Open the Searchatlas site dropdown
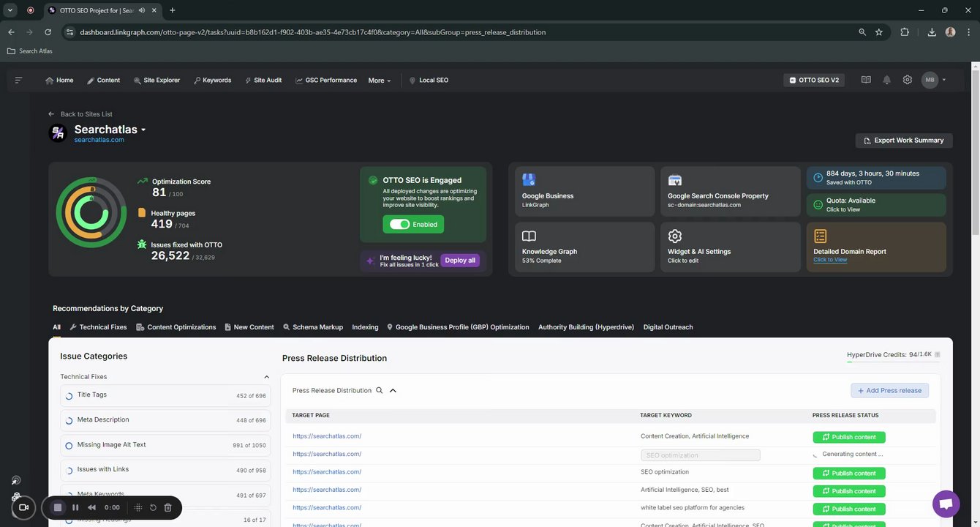Screen dimensions: 980x527 [143, 130]
